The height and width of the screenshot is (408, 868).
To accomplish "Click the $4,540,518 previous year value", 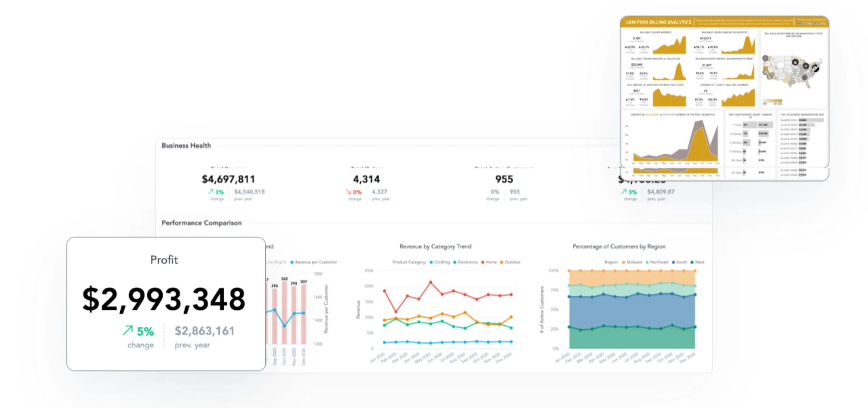I will point(249,192).
